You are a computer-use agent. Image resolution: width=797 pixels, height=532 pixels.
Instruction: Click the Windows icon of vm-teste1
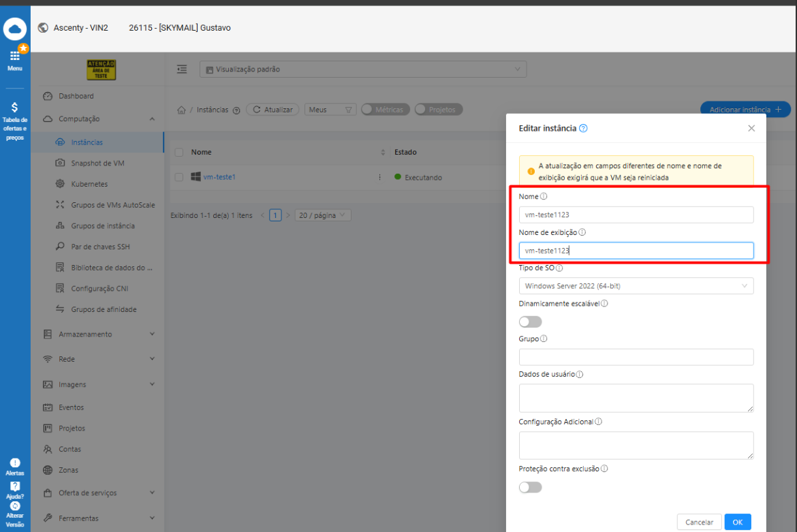[196, 177]
